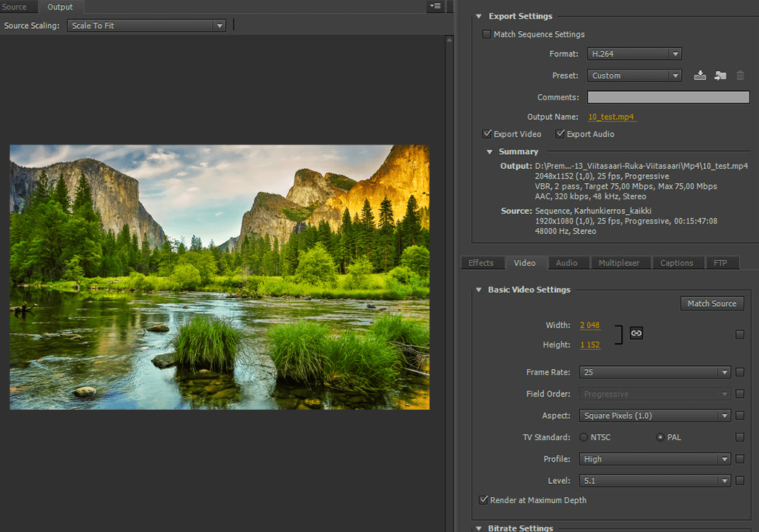Select the NTSC TV standard
This screenshot has height=532, width=759.
[584, 437]
